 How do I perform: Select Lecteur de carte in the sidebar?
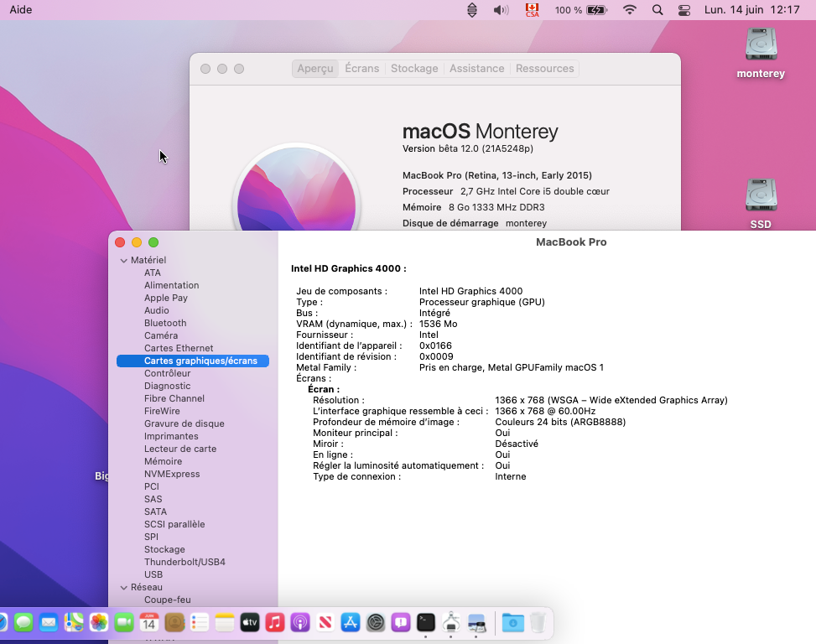click(180, 449)
